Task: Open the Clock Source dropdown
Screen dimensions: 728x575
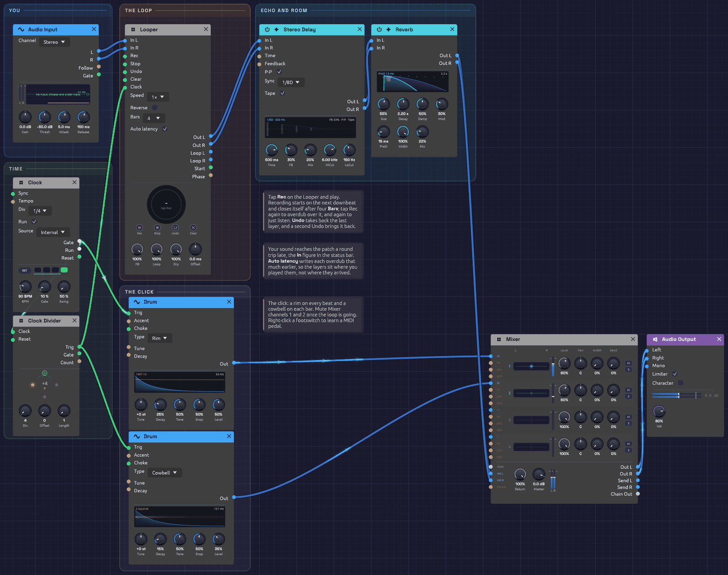Action: tap(53, 232)
